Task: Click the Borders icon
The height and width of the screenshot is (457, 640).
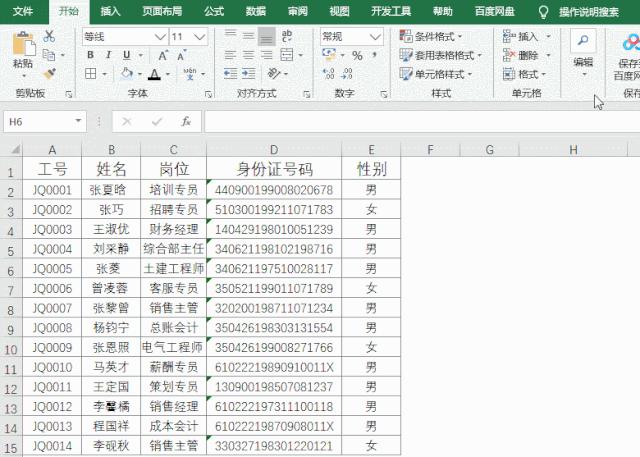Action: point(91,74)
